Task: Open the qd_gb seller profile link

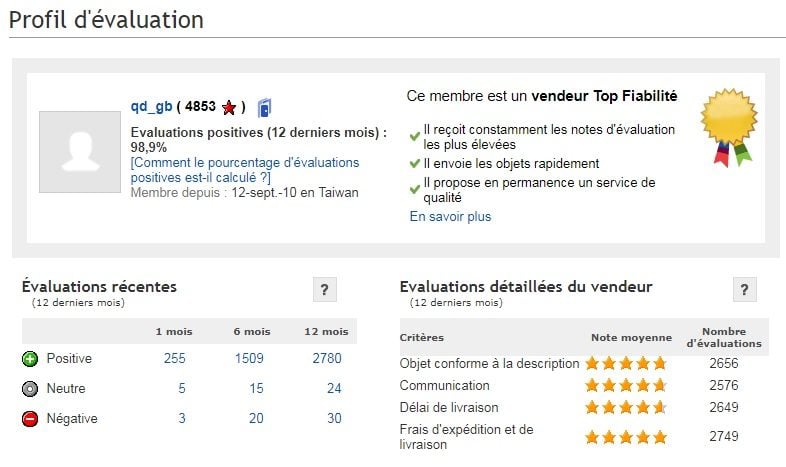Action: (x=151, y=106)
